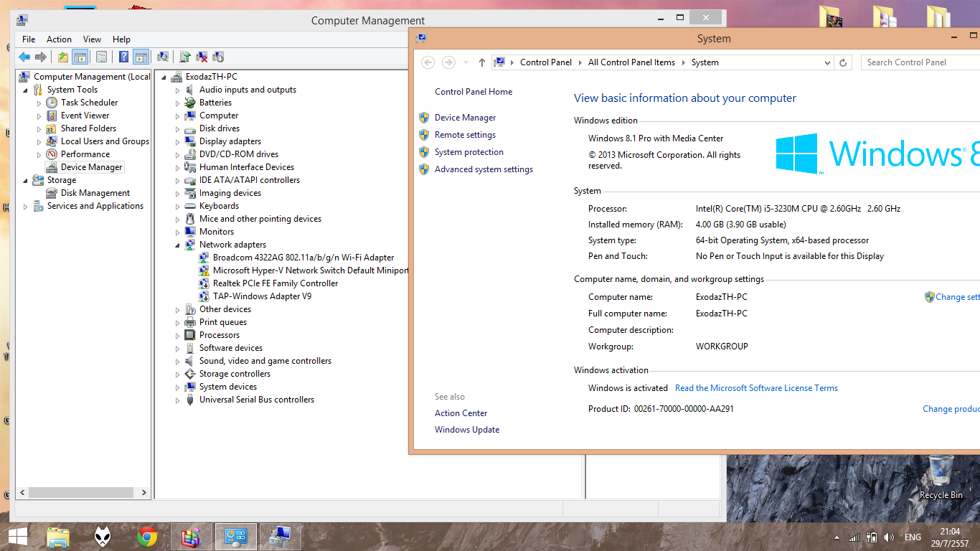Click the Up One Level folder icon
The image size is (980, 551).
click(x=63, y=57)
